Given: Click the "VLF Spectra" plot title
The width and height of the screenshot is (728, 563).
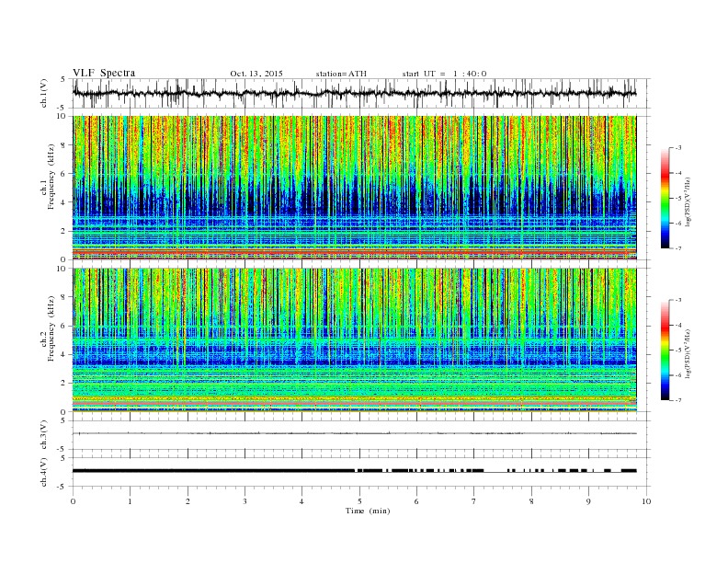Looking at the screenshot, I should click(x=104, y=73).
